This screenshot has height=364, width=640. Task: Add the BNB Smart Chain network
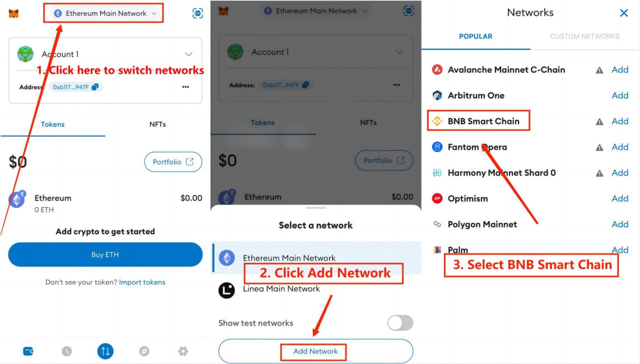(x=620, y=121)
